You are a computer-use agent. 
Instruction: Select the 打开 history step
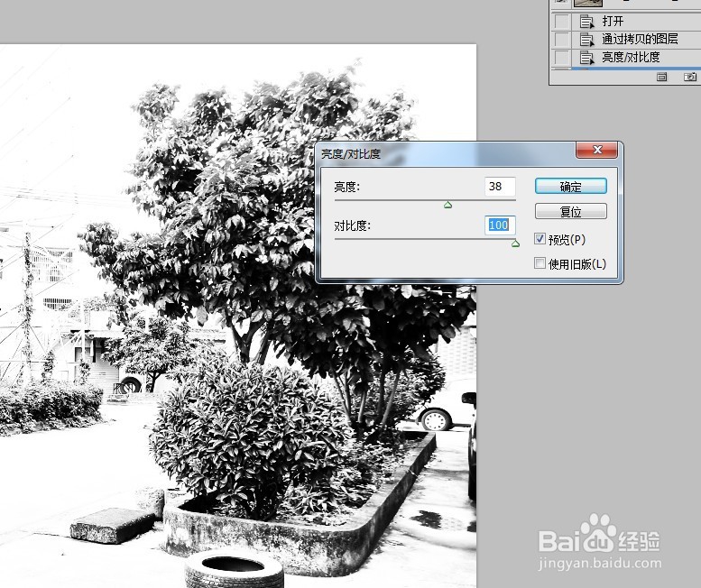(x=625, y=22)
